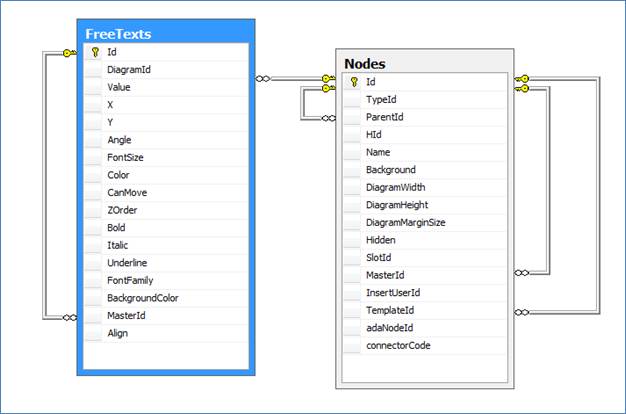Click the primary key icon in Nodes Id row

pyautogui.click(x=354, y=82)
